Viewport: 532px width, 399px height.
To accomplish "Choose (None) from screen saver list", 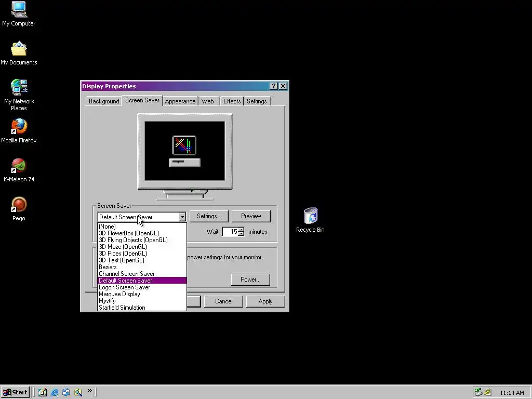I will tap(142, 227).
